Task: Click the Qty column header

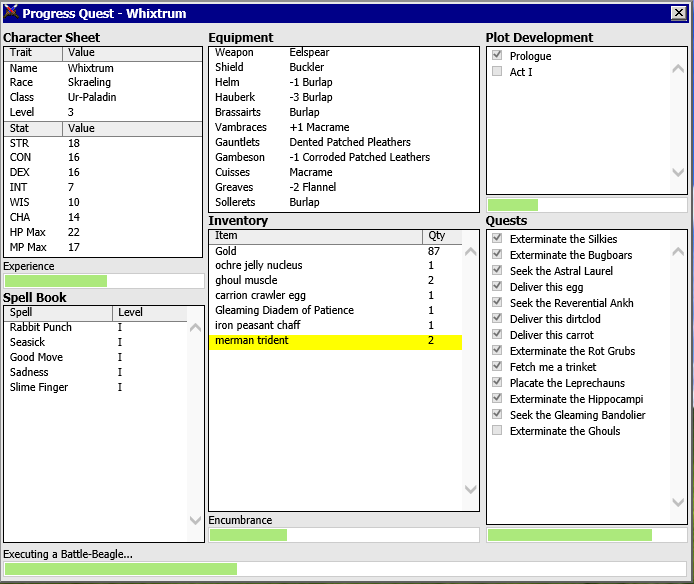Action: 442,236
